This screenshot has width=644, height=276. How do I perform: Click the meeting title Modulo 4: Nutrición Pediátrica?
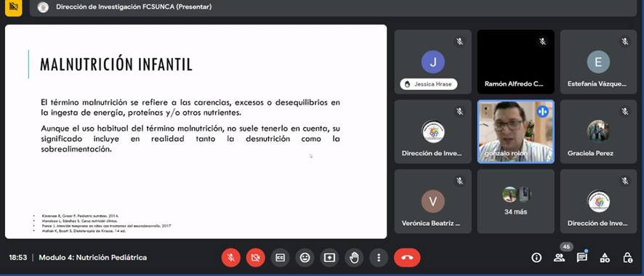pyautogui.click(x=93, y=258)
